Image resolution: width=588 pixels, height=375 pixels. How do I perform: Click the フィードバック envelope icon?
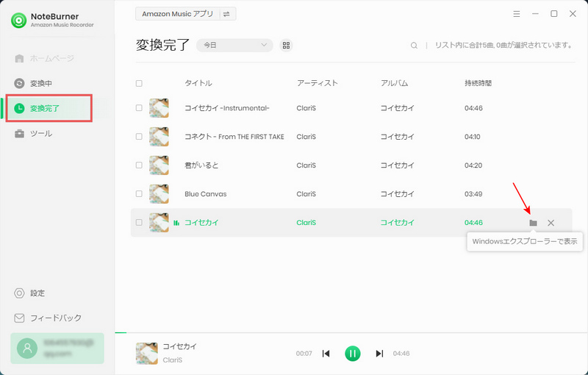pyautogui.click(x=19, y=318)
